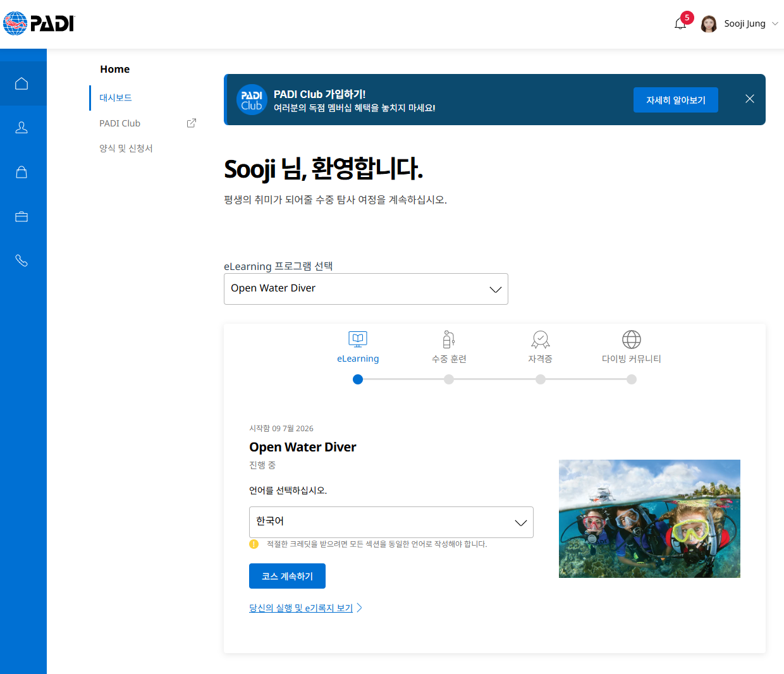Select the 수중 훈련 tab label
The height and width of the screenshot is (674, 784).
[449, 359]
